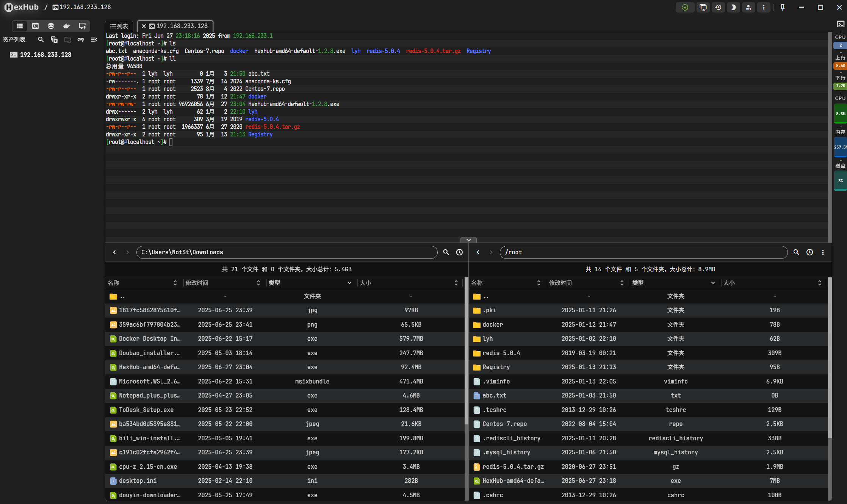Open the asset list view icon
847x504 pixels.
[20, 26]
